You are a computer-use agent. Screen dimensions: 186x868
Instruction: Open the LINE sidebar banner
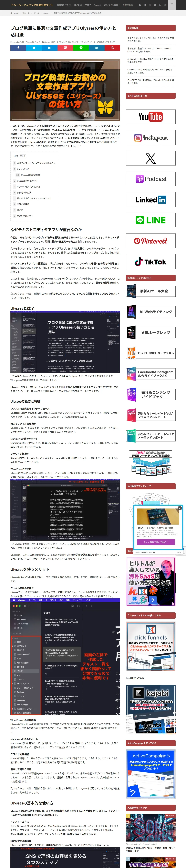pyautogui.click(x=151, y=220)
